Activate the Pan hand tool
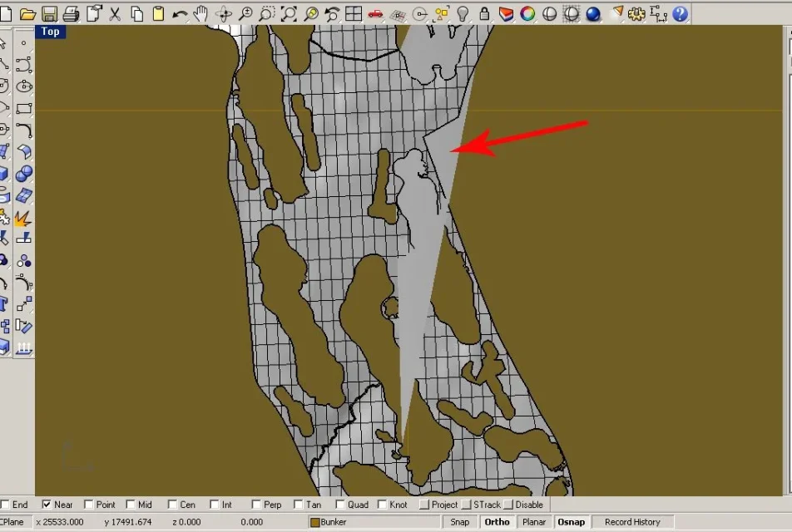 click(x=201, y=13)
